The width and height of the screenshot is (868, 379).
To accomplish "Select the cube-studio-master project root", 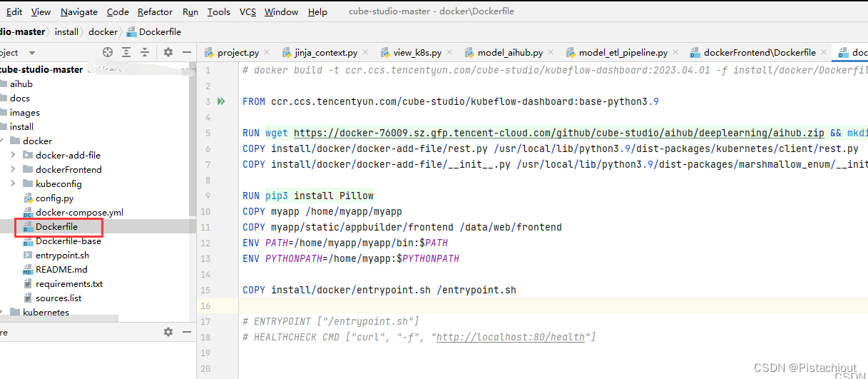I will (x=41, y=69).
